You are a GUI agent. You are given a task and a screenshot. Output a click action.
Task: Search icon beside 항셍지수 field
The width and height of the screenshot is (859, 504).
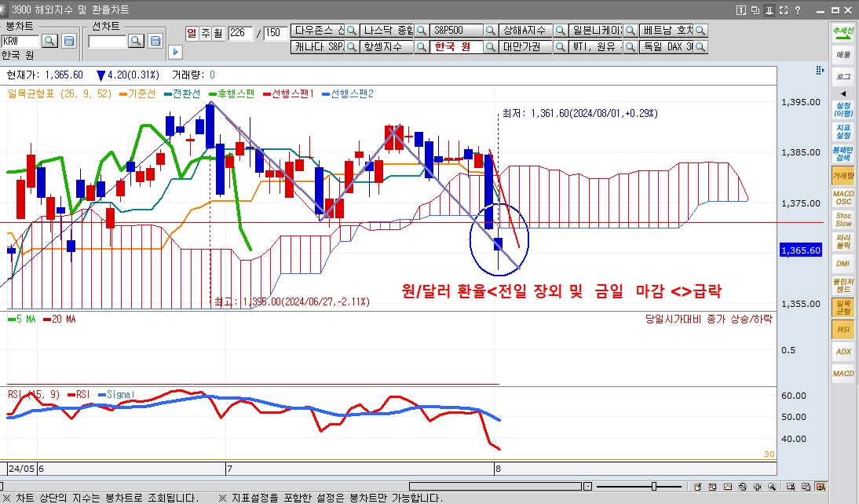(422, 47)
